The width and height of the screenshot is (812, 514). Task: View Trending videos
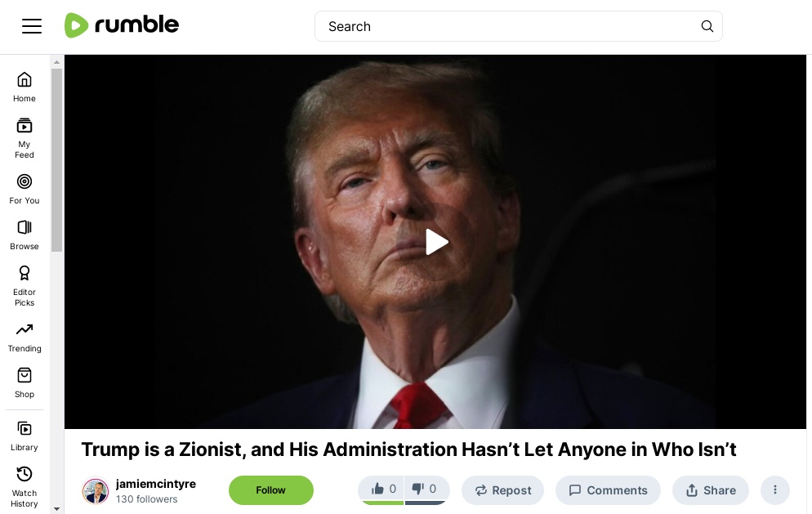25,337
